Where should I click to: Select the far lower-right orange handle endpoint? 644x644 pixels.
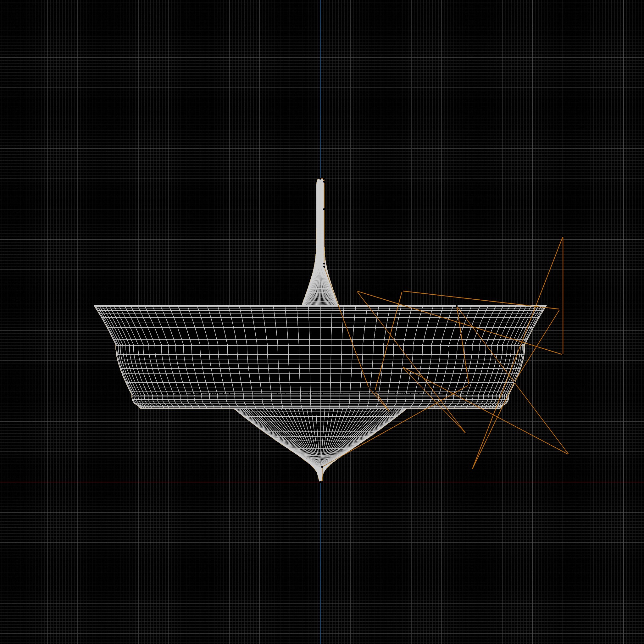[568, 454]
